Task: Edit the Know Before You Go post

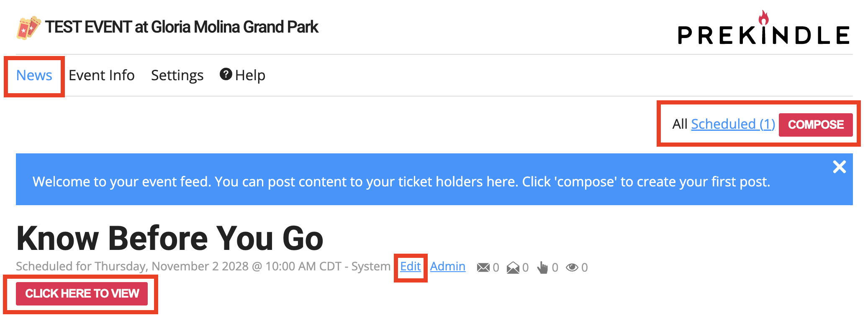Action: click(x=410, y=267)
